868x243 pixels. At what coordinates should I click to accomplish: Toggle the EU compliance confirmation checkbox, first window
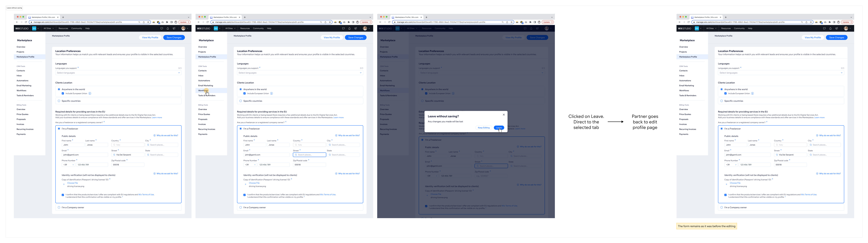click(x=63, y=195)
